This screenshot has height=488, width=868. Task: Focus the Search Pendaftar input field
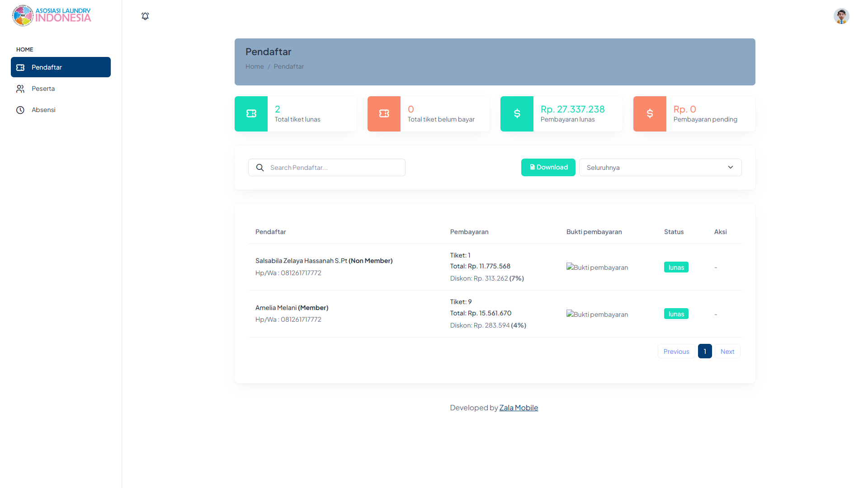[327, 168]
